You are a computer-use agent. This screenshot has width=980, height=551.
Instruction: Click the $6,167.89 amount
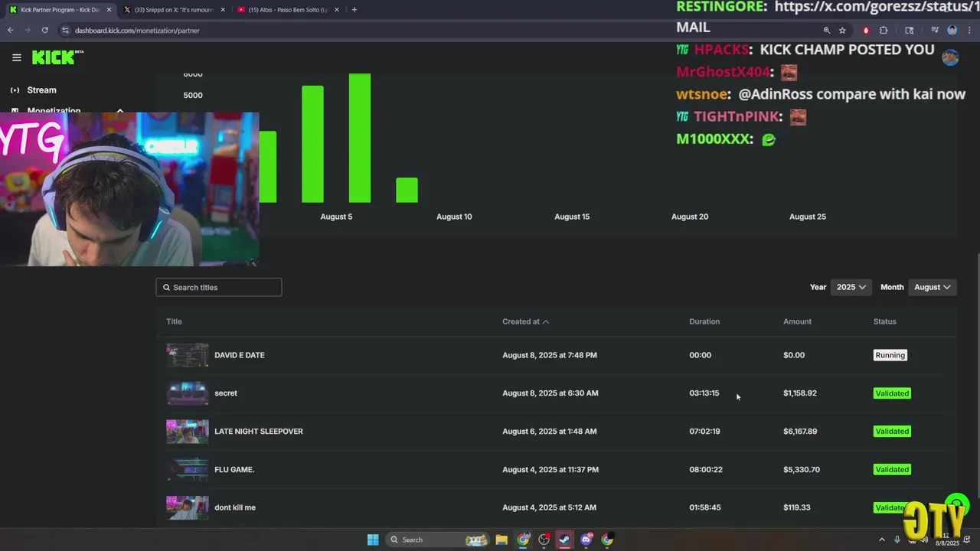click(800, 432)
